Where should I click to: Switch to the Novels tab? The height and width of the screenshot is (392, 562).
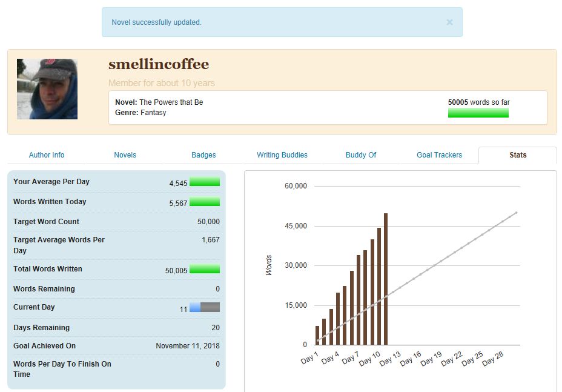coord(125,155)
